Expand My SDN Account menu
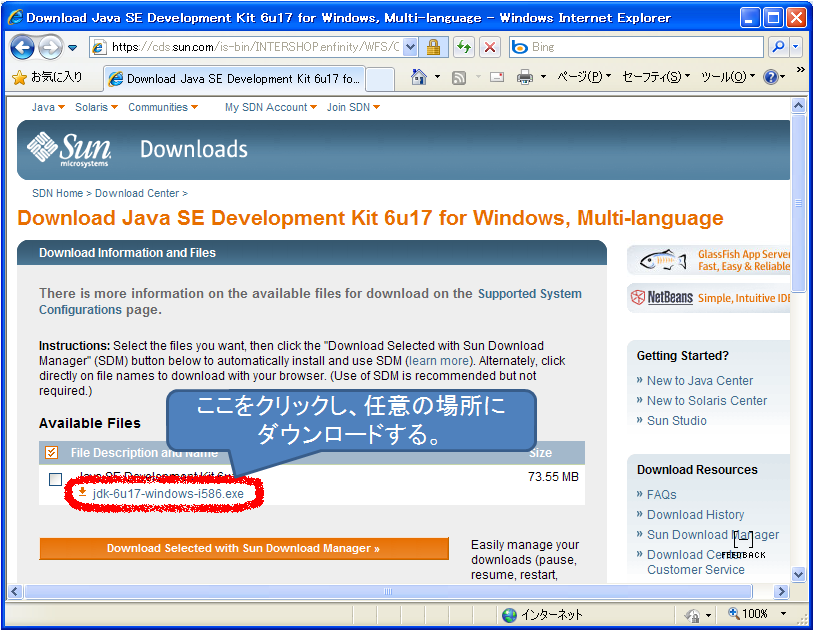Viewport: 814px width, 631px height. (x=270, y=107)
